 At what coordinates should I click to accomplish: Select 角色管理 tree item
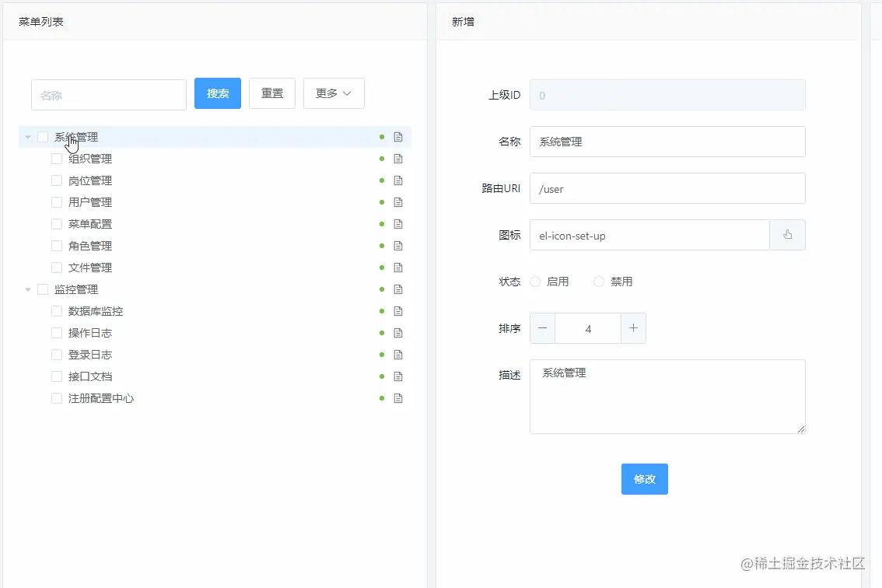[x=90, y=246]
